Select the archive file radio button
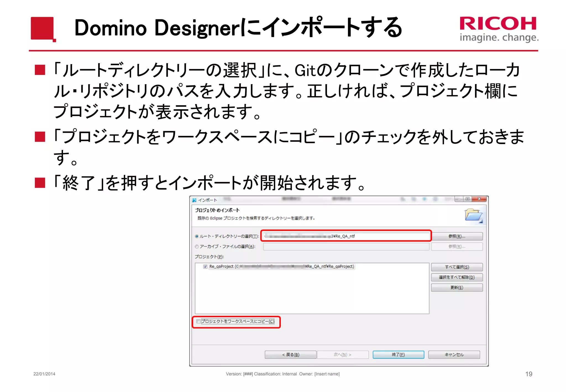 tap(197, 247)
